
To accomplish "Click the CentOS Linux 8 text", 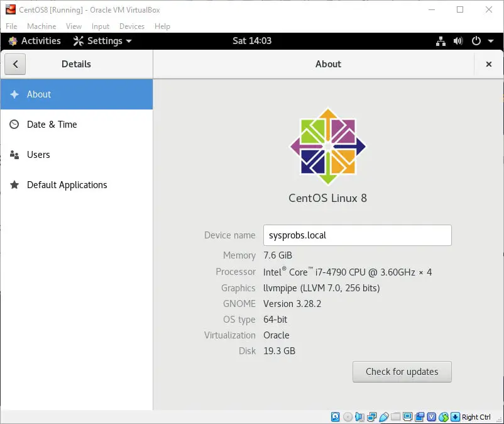I will coord(327,198).
